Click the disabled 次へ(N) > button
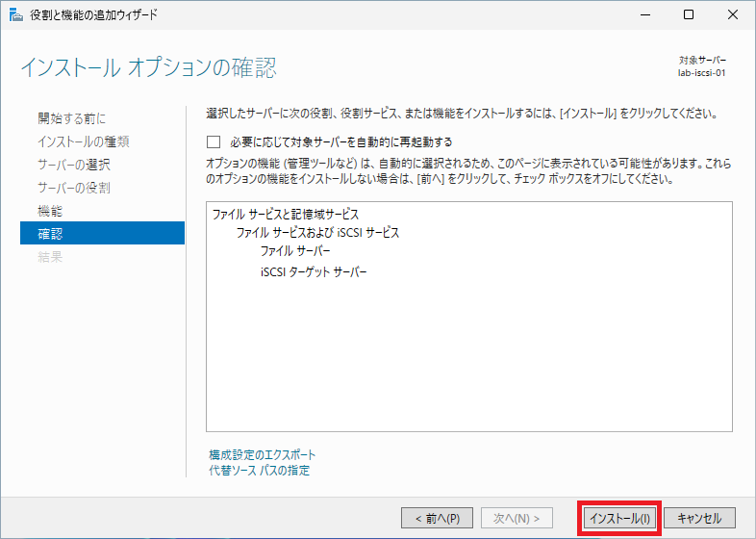Image resolution: width=756 pixels, height=539 pixels. coord(517,518)
